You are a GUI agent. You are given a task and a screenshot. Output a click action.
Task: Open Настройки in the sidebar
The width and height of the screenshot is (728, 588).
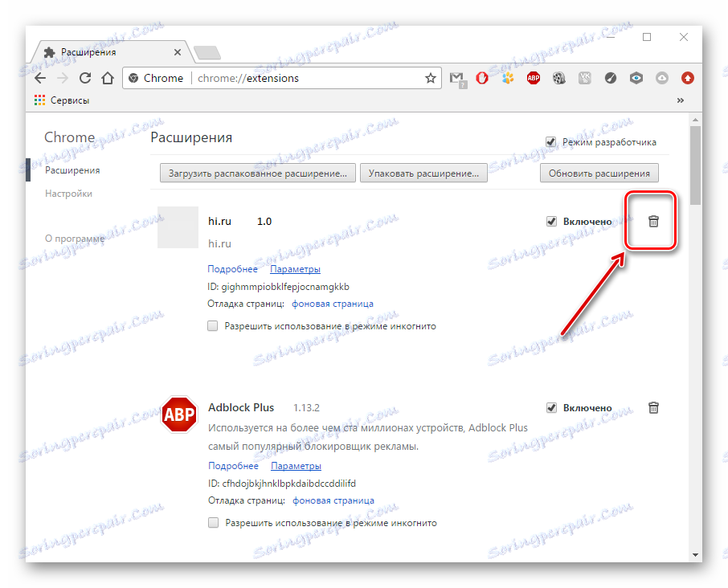click(x=69, y=194)
